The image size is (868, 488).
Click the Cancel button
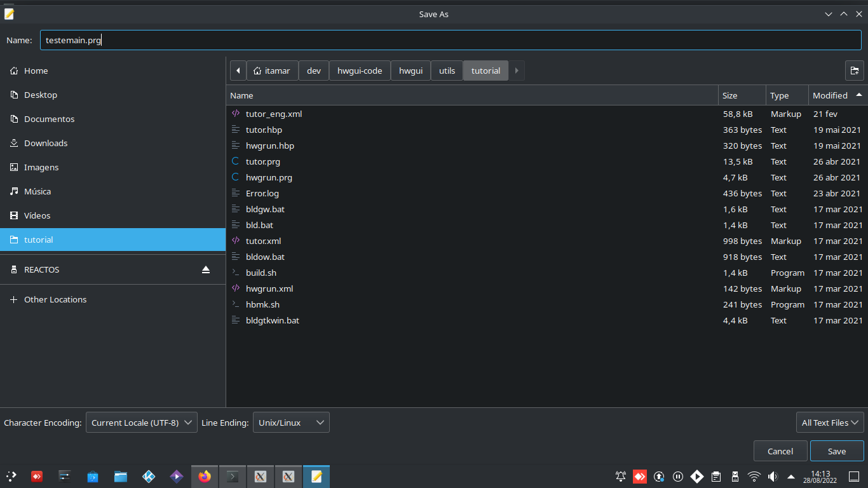(780, 451)
